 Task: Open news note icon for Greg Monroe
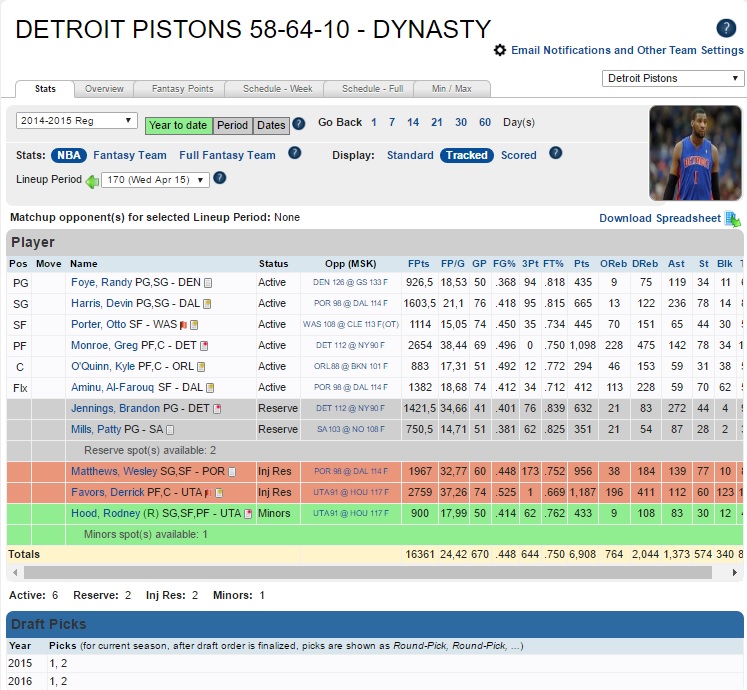point(204,346)
